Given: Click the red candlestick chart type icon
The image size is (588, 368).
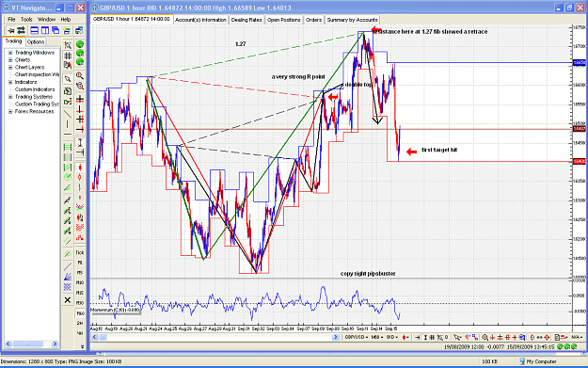Looking at the screenshot, I should [80, 167].
